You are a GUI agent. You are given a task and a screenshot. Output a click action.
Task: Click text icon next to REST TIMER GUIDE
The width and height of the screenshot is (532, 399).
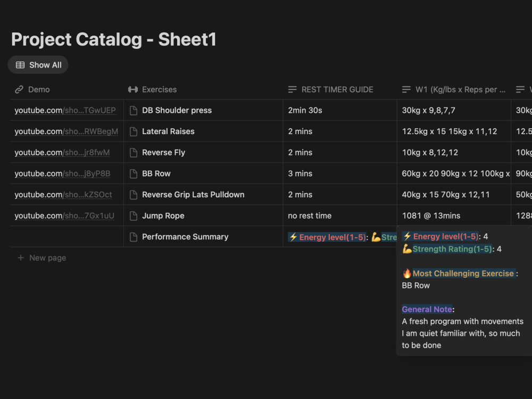coord(292,89)
